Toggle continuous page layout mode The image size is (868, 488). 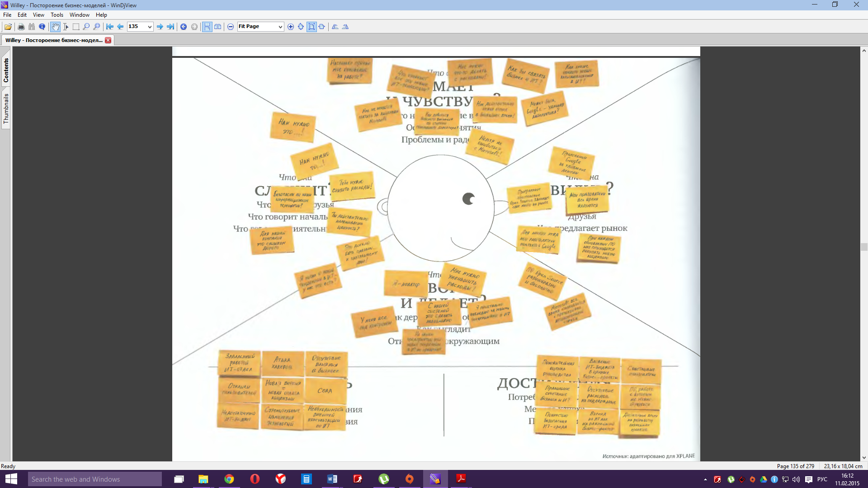pyautogui.click(x=207, y=27)
